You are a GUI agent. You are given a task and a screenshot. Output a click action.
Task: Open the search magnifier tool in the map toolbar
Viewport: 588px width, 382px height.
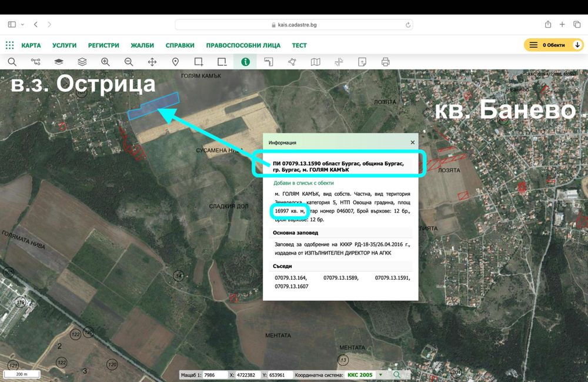12,62
